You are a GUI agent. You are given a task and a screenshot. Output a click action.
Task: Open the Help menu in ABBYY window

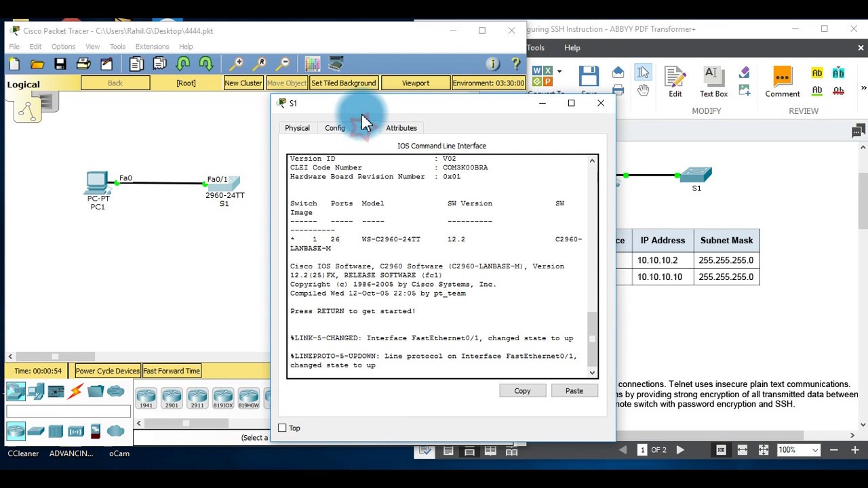572,47
